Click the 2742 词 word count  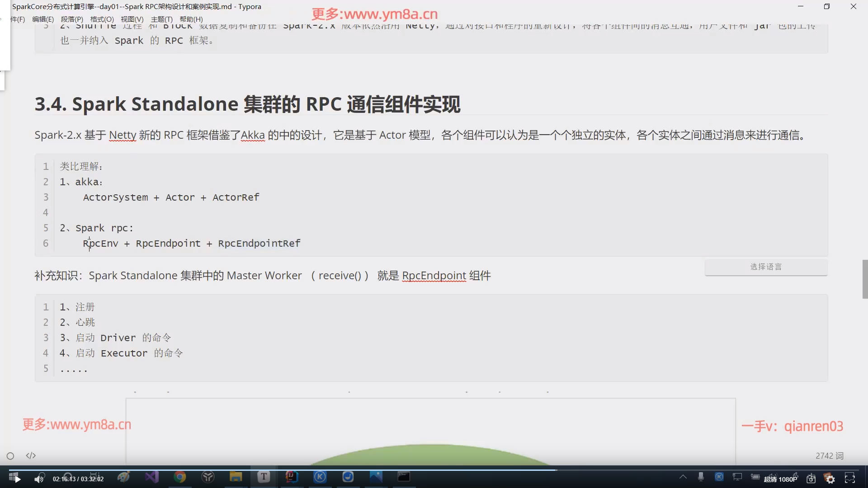(x=830, y=456)
